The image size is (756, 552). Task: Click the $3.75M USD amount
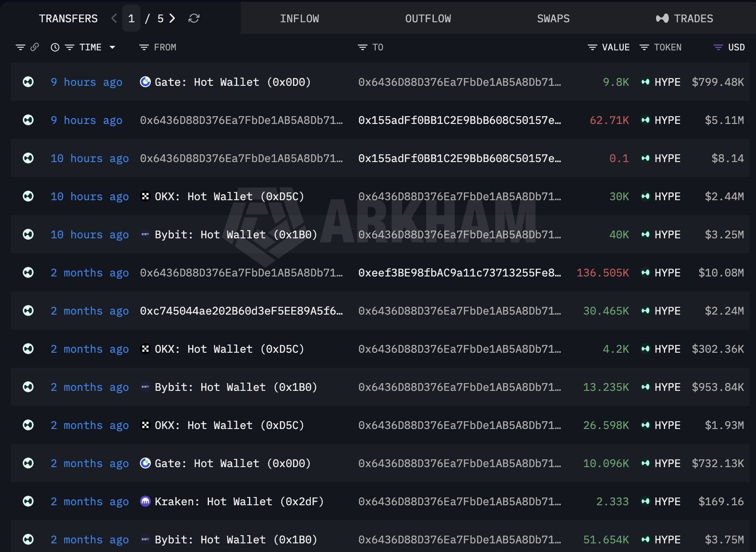tap(724, 540)
